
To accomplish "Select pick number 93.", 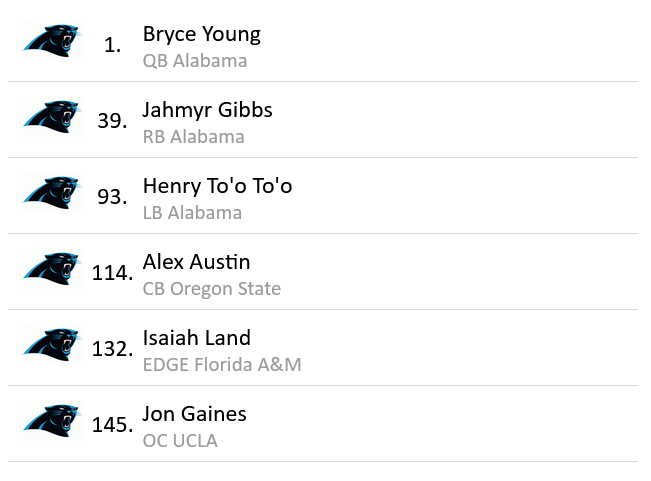I will 112,197.
